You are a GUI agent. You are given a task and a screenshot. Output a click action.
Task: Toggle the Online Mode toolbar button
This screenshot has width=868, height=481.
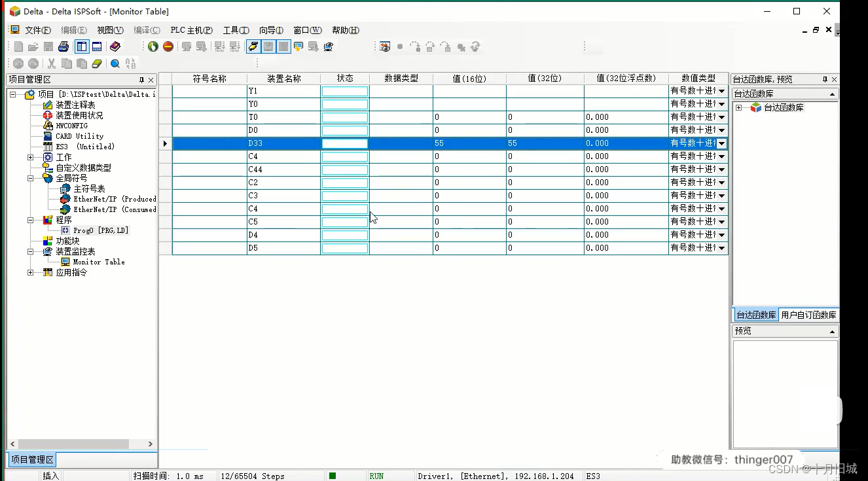pyautogui.click(x=253, y=46)
